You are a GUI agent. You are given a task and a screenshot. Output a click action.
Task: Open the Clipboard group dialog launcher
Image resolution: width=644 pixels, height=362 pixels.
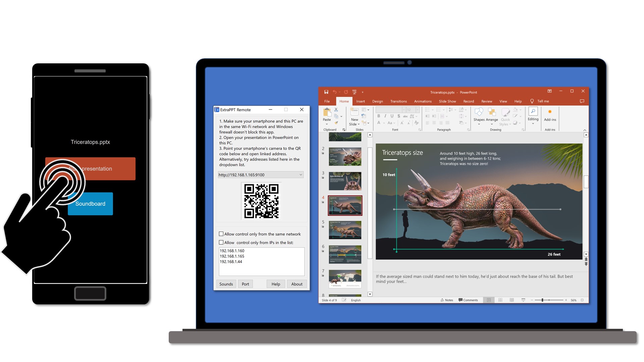coord(344,130)
